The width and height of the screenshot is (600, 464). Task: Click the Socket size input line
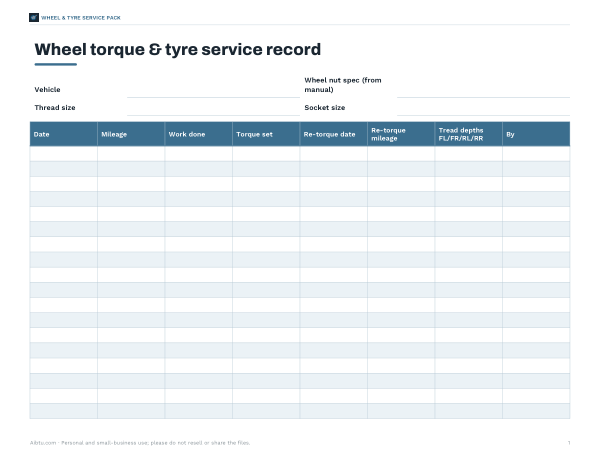point(483,108)
